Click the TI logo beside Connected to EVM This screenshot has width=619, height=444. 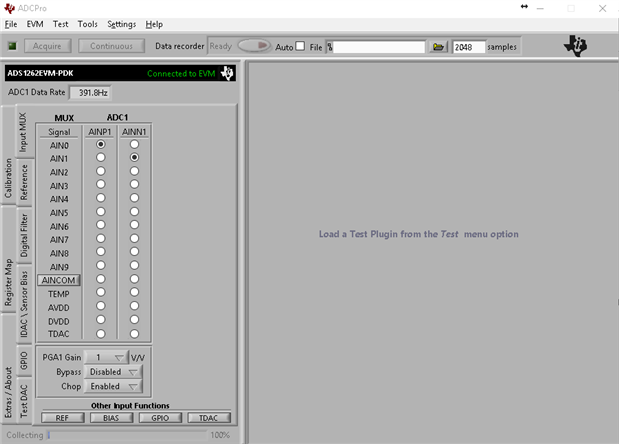[x=227, y=73]
